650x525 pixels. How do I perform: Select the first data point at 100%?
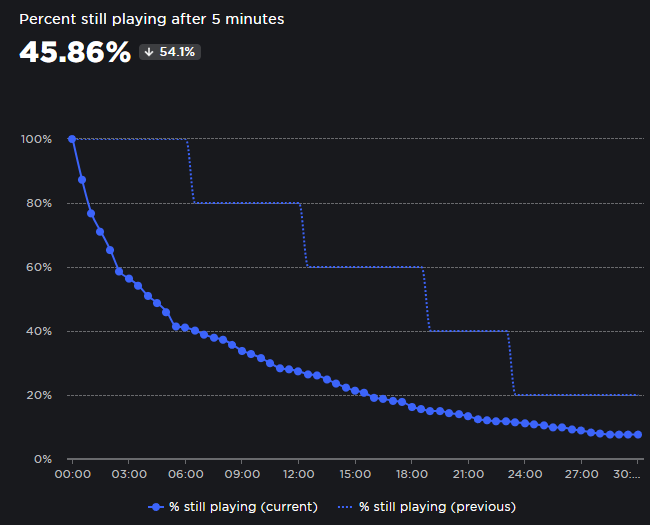coord(72,139)
